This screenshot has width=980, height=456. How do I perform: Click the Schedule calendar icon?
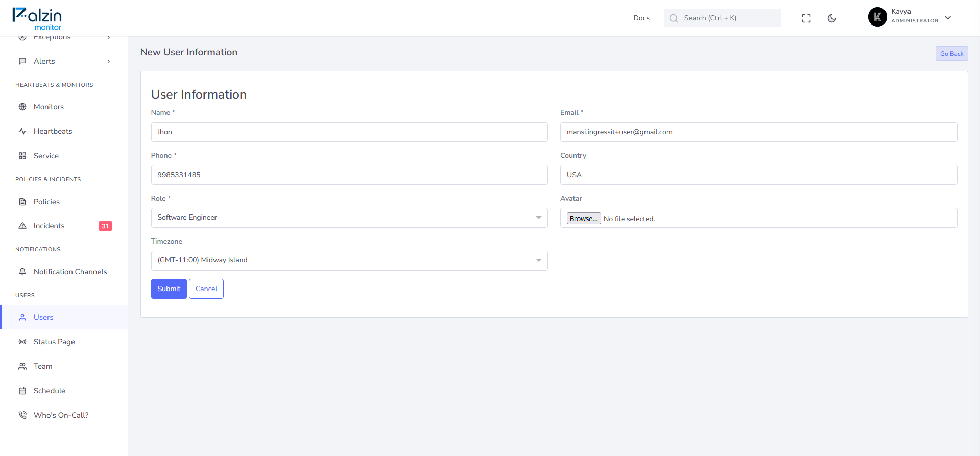[22, 391]
